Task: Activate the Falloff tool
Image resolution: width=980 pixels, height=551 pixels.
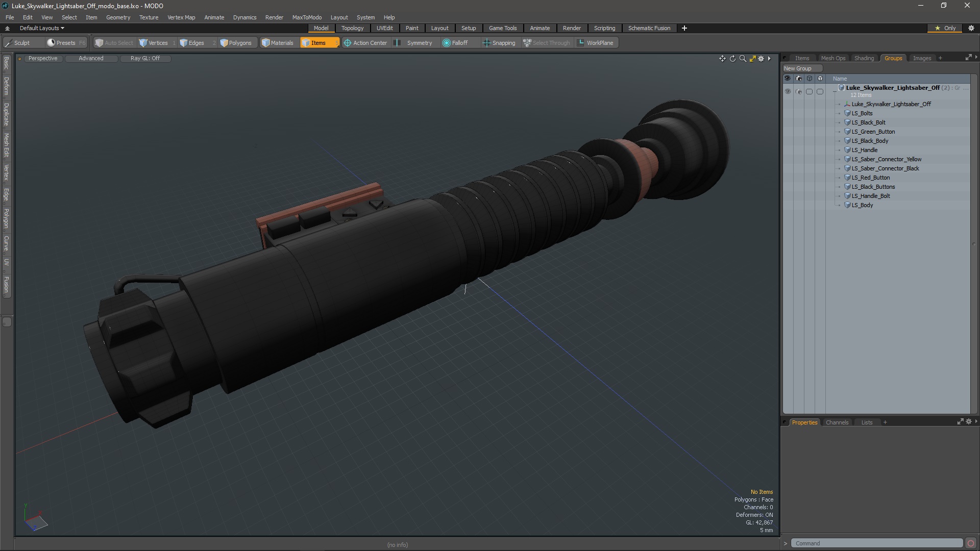Action: coord(455,43)
